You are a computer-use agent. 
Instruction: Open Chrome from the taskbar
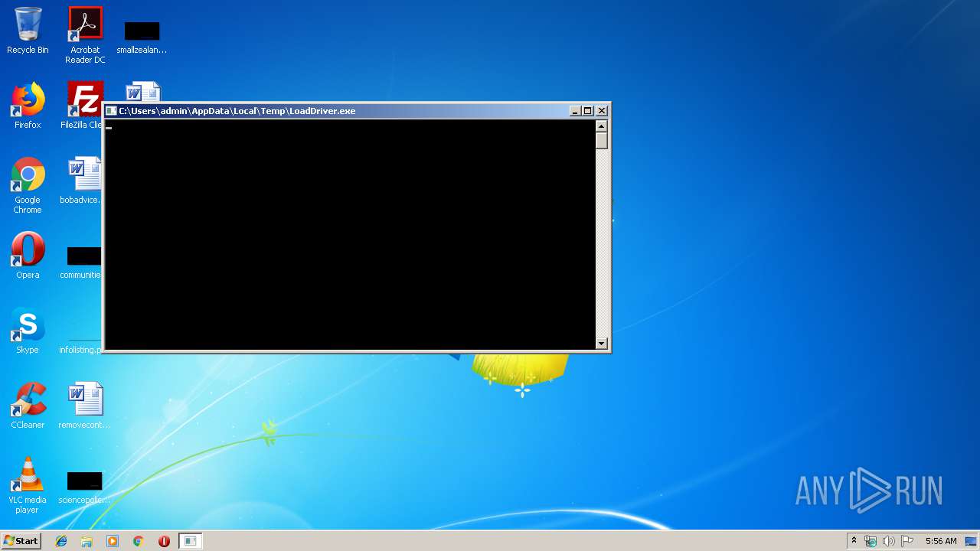138,541
